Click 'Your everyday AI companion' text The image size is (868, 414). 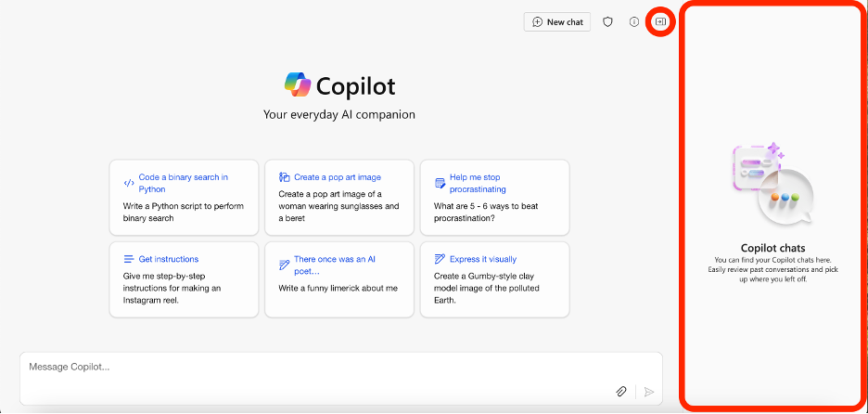pos(339,115)
